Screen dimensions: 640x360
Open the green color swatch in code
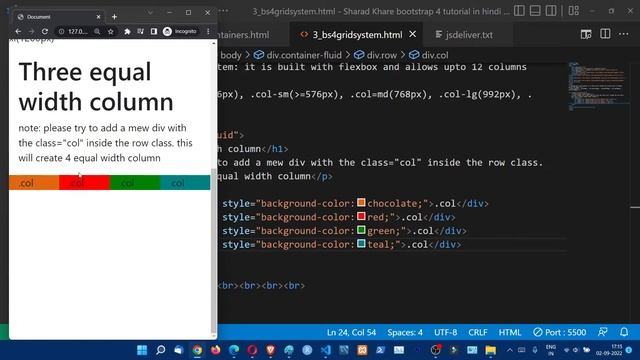[361, 230]
